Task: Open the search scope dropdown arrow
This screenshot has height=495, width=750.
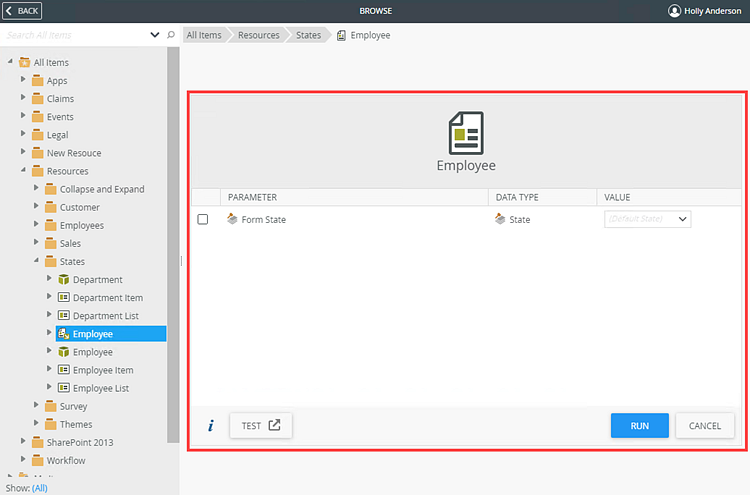Action: [155, 35]
